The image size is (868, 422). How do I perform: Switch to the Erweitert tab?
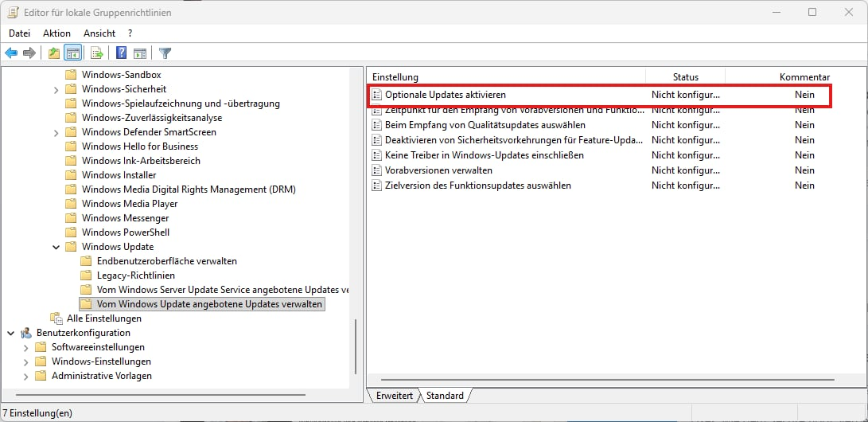(x=395, y=395)
